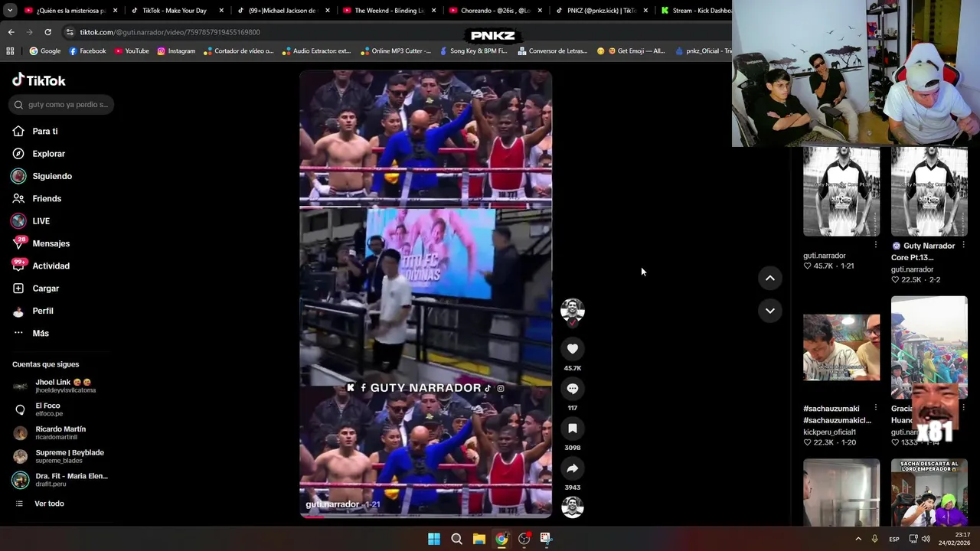Open the spinning sound disc below share
This screenshot has height=551, width=980.
click(x=572, y=507)
